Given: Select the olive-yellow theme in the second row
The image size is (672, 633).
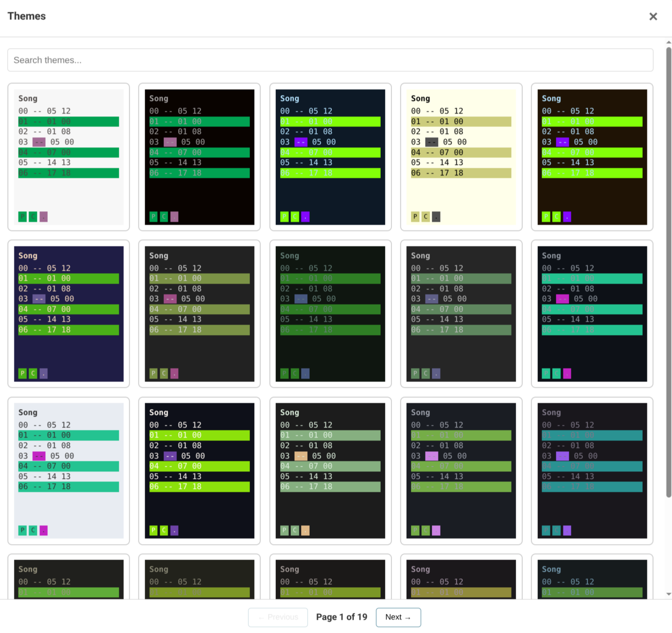Looking at the screenshot, I should (x=199, y=314).
